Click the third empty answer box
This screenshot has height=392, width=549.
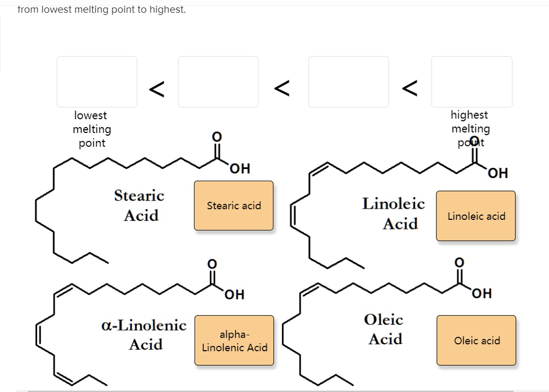pos(348,82)
